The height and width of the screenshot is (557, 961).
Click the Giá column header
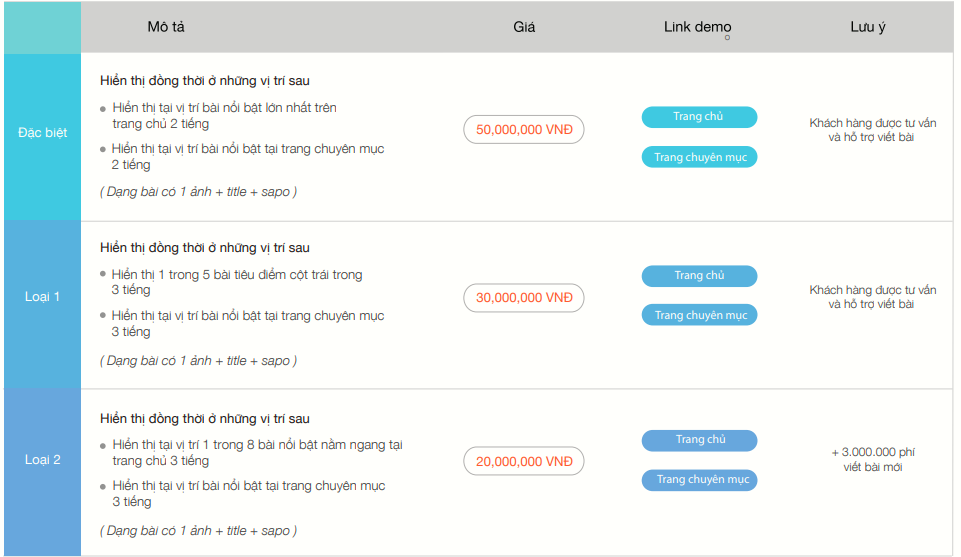(524, 27)
